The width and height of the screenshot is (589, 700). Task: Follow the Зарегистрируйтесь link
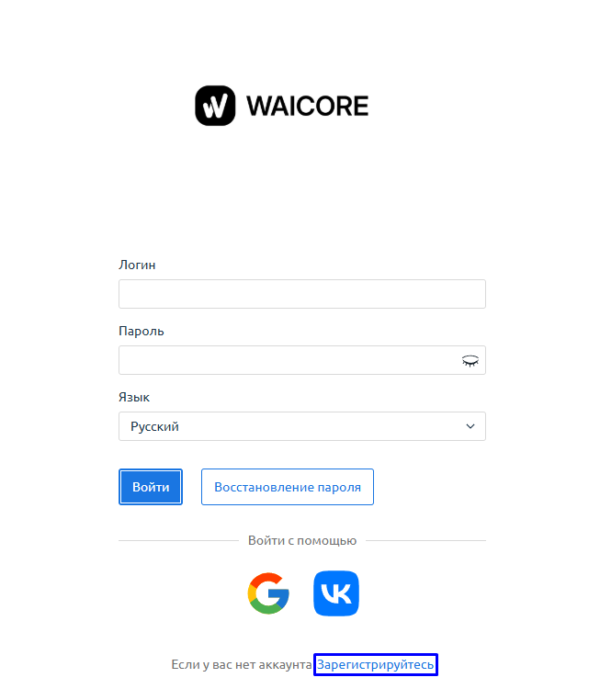point(376,665)
